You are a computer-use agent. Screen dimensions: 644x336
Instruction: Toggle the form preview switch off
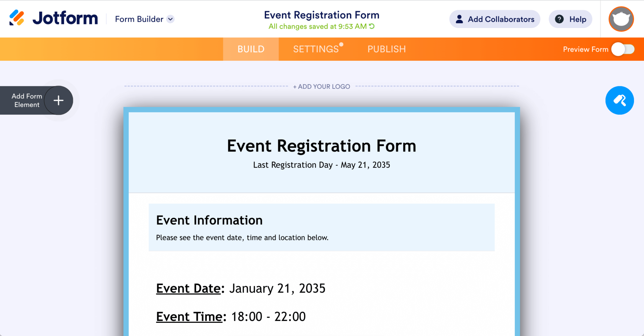point(623,49)
